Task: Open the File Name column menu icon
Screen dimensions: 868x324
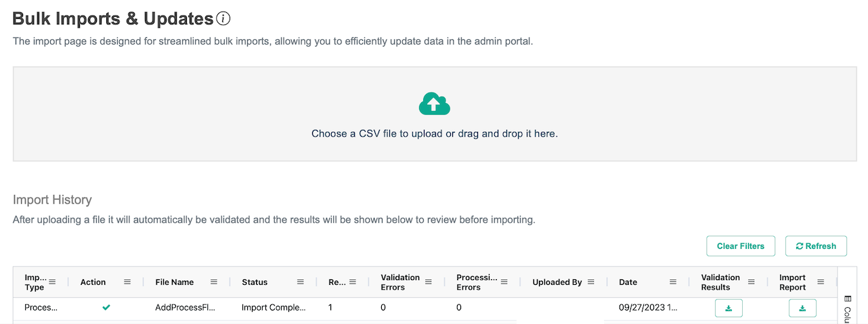Action: point(214,282)
